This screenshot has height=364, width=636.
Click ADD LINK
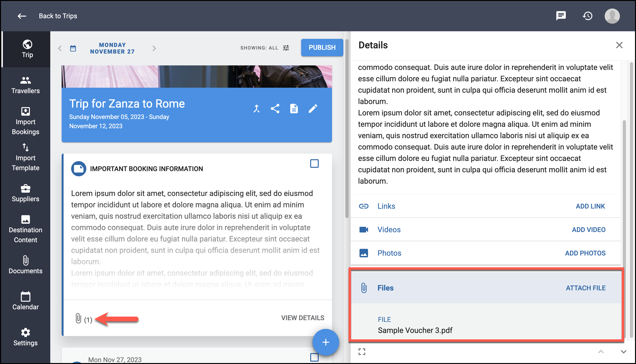[590, 206]
